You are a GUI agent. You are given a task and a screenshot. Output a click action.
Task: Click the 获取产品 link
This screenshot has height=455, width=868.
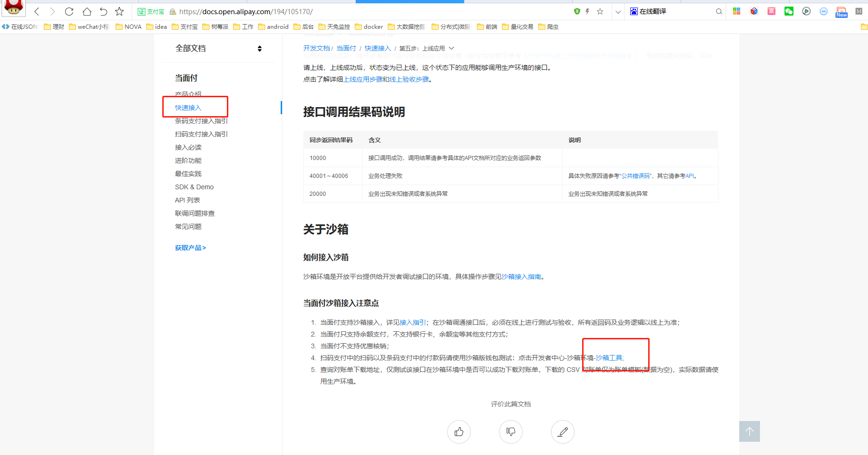pos(190,248)
